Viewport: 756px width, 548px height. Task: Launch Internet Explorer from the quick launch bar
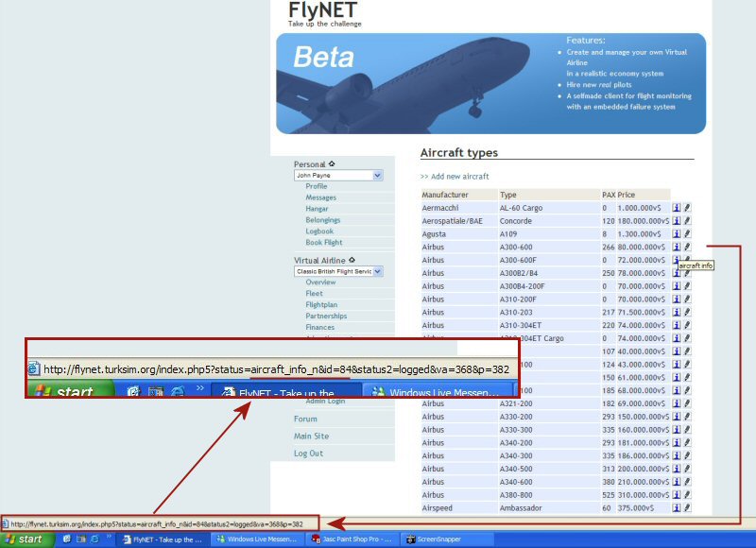(95, 539)
